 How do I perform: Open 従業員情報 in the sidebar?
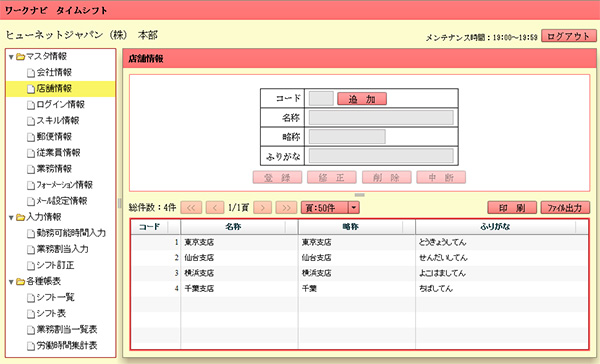58,153
